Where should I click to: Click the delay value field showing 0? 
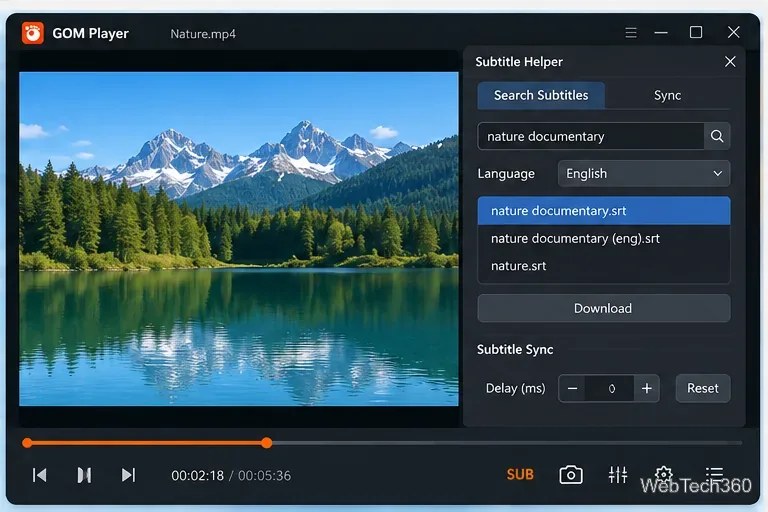611,389
